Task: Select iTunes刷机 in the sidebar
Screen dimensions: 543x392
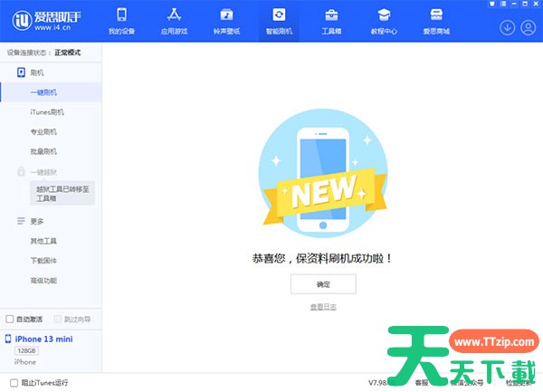Action: [x=47, y=112]
